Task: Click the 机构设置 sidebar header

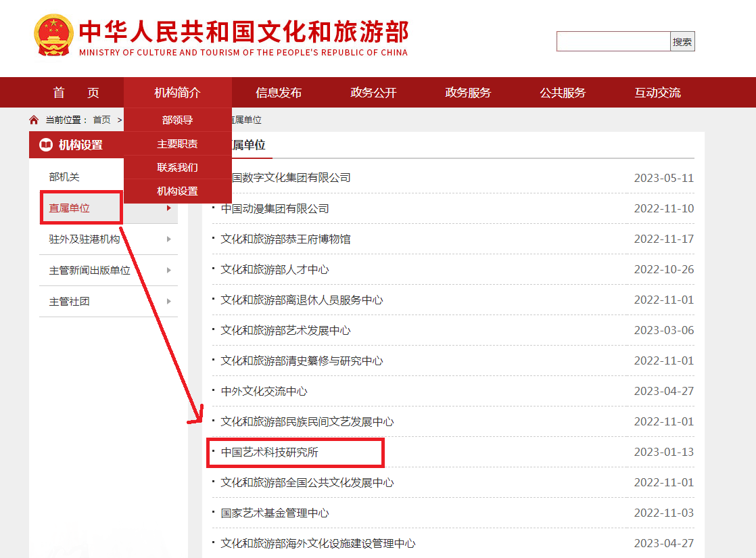Action: [x=80, y=145]
